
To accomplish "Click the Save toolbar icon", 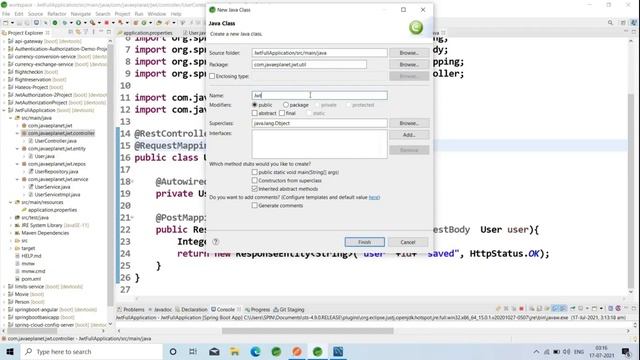I will pyautogui.click(x=19, y=23).
